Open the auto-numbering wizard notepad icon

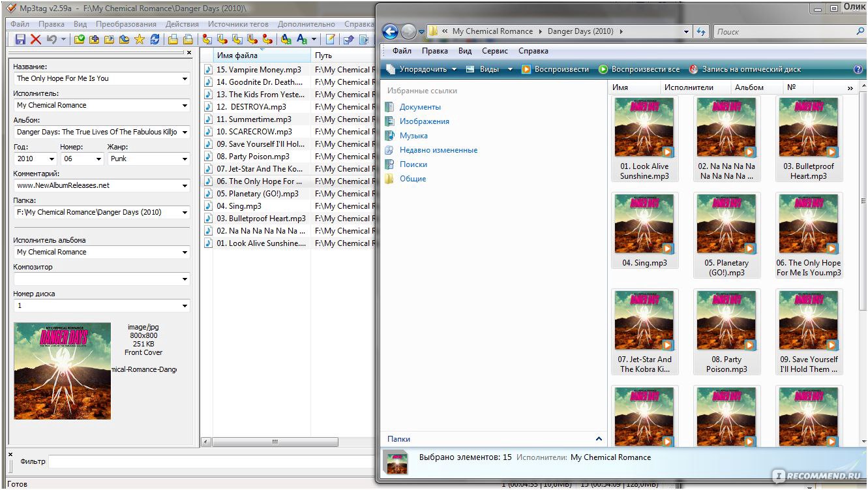[x=331, y=39]
